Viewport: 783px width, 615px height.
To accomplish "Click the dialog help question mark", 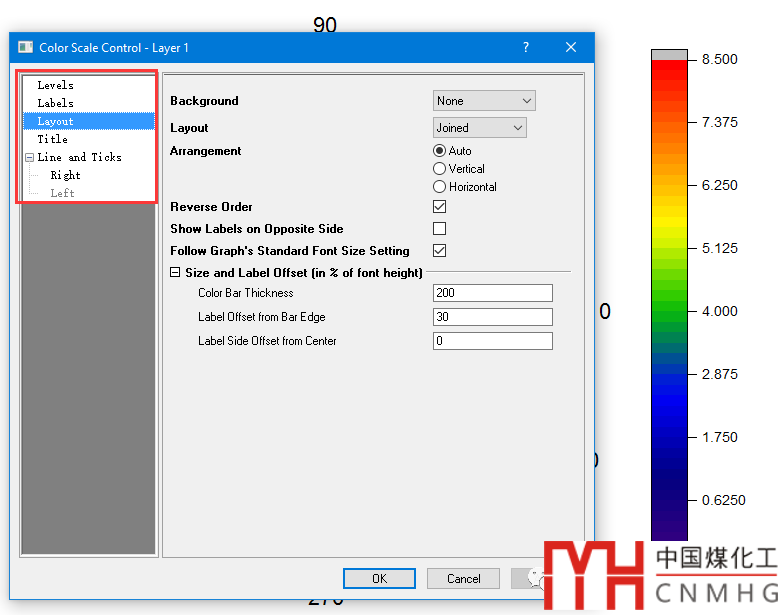I will tap(526, 47).
